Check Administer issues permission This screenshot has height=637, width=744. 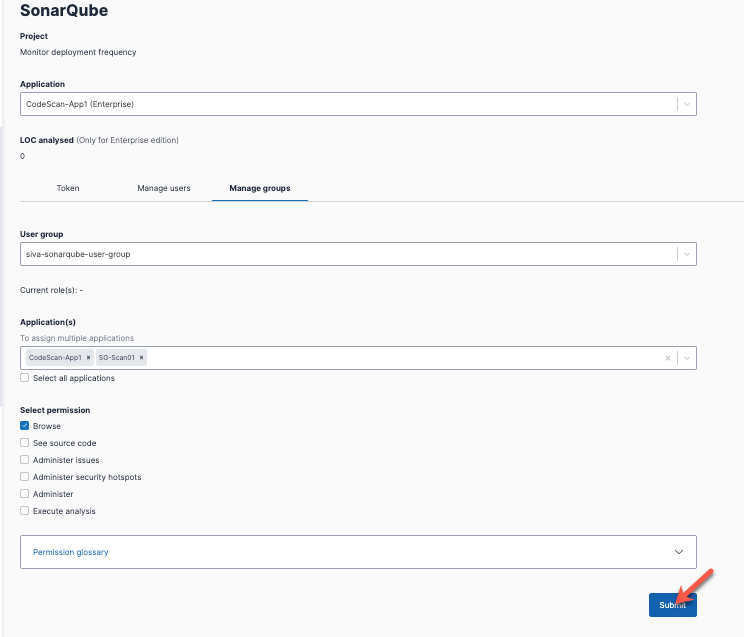click(x=25, y=460)
